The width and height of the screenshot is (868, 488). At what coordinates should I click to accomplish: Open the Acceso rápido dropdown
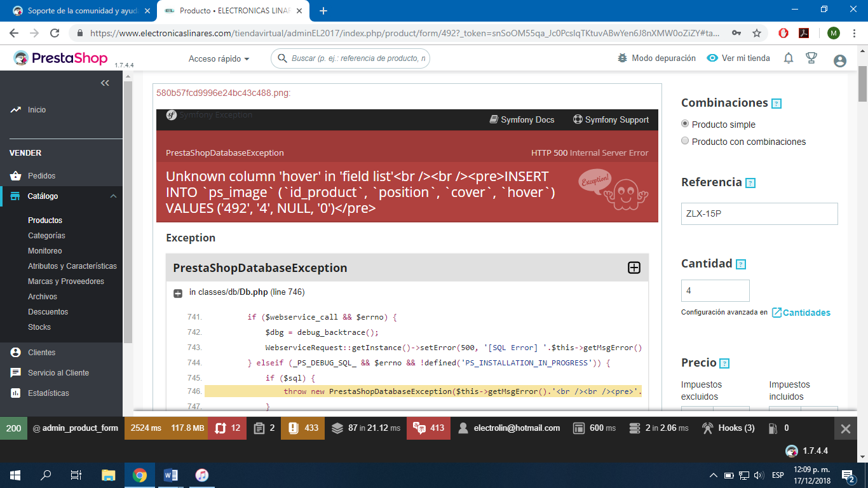point(219,58)
